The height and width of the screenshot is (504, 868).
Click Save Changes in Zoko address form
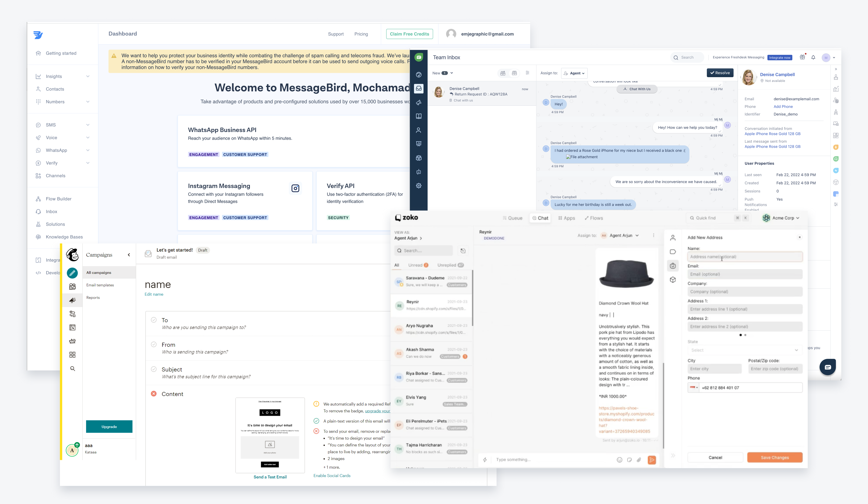(x=774, y=458)
